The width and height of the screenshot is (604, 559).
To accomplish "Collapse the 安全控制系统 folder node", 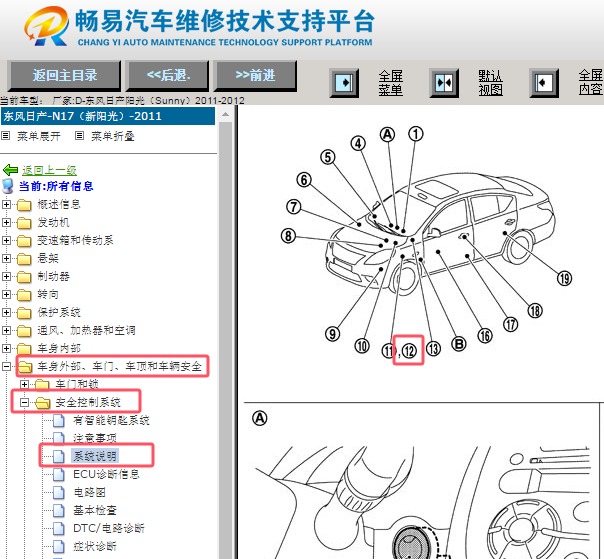I will tap(24, 402).
